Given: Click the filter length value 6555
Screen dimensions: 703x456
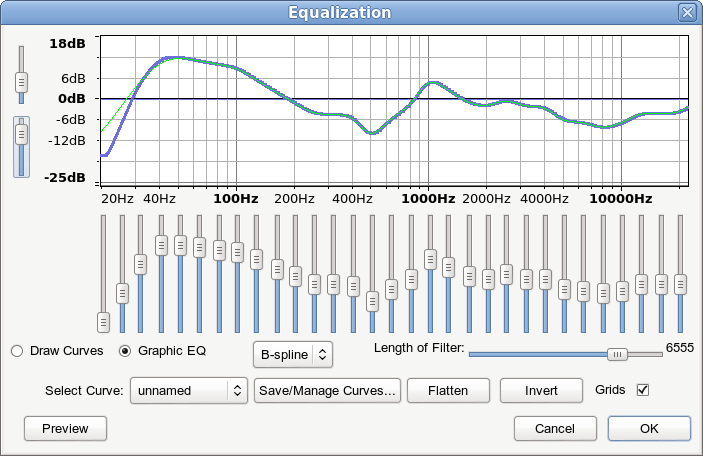Looking at the screenshot, I should tap(680, 348).
